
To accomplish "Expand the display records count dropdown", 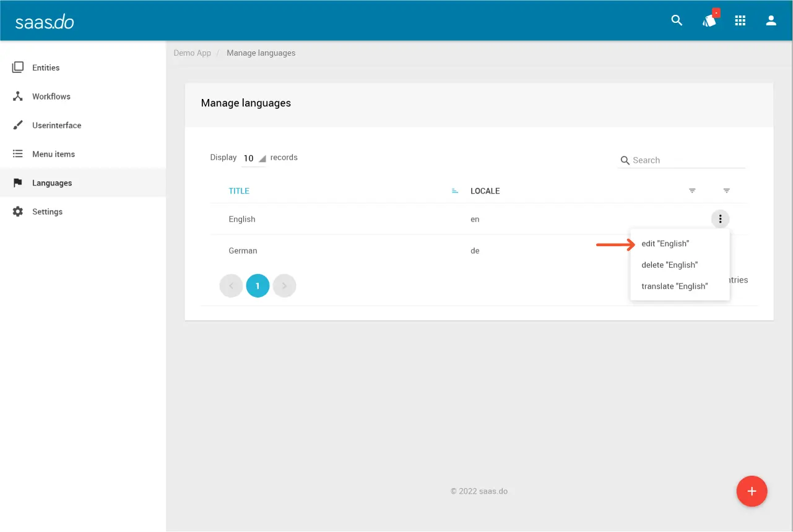I will (x=254, y=158).
